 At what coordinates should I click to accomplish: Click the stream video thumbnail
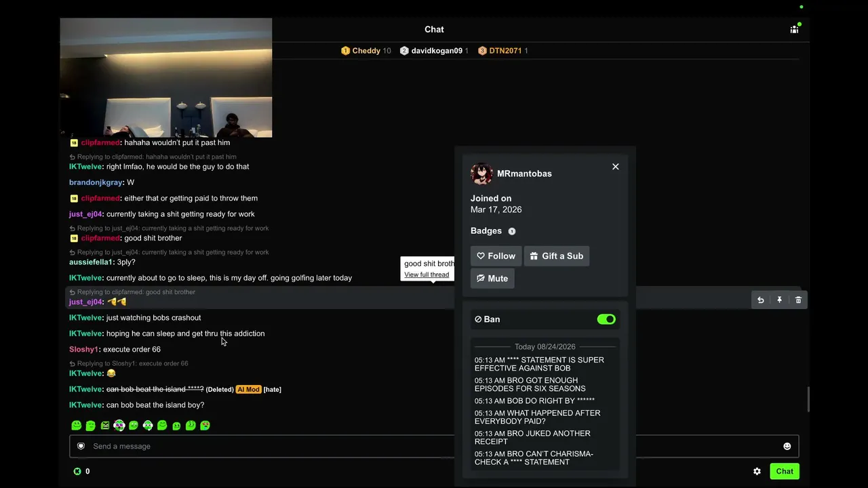[x=166, y=78]
